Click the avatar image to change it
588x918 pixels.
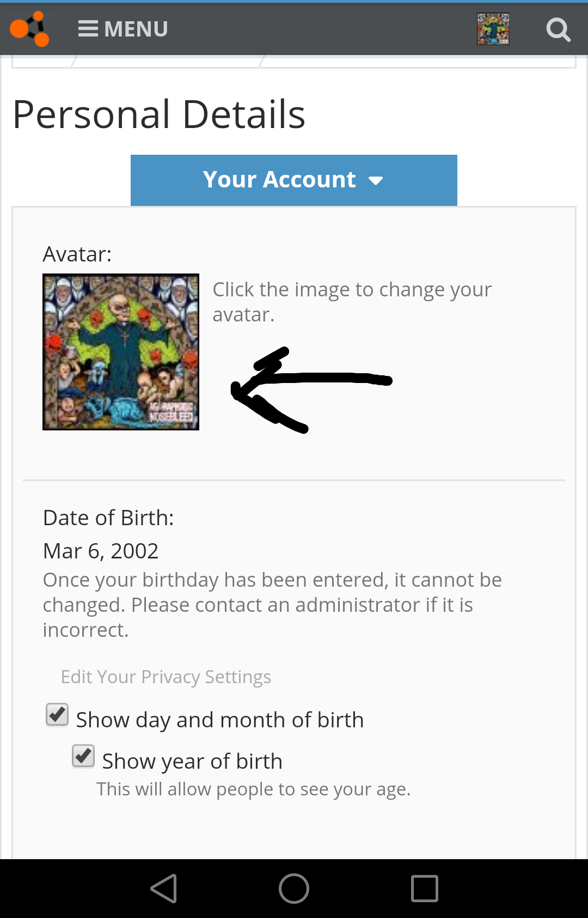coord(121,352)
